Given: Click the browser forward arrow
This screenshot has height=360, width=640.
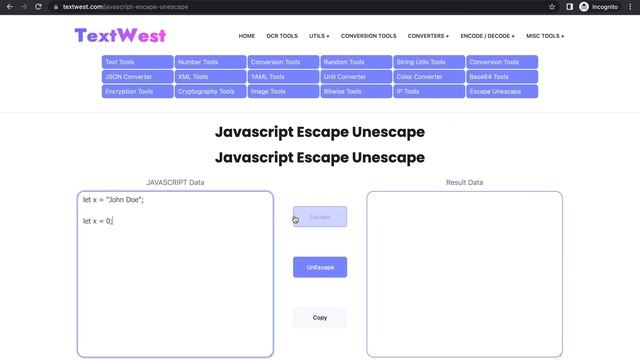Looking at the screenshot, I should point(24,7).
